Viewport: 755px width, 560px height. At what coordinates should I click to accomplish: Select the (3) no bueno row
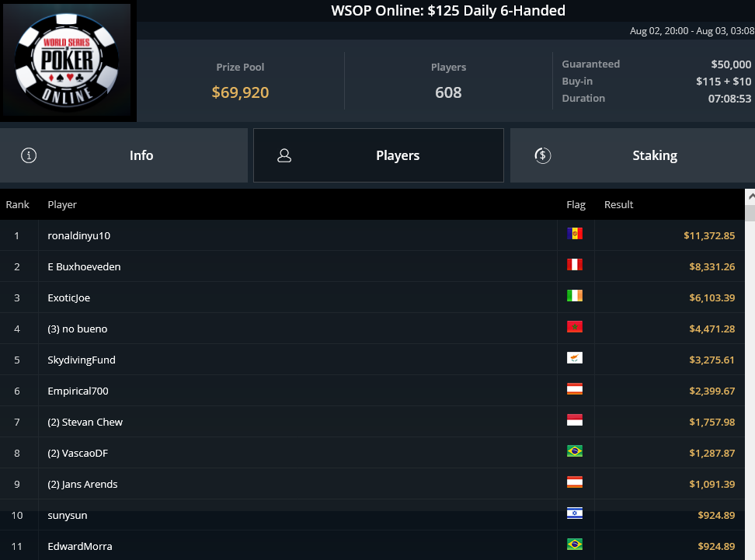tap(372, 329)
